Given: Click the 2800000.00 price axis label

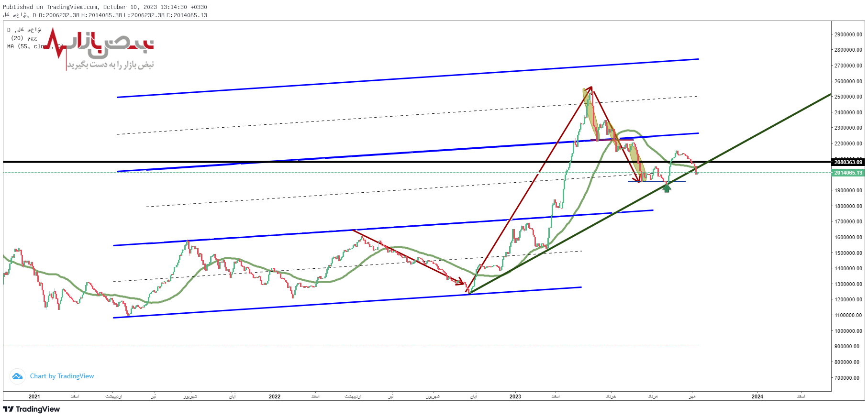Looking at the screenshot, I should point(848,50).
